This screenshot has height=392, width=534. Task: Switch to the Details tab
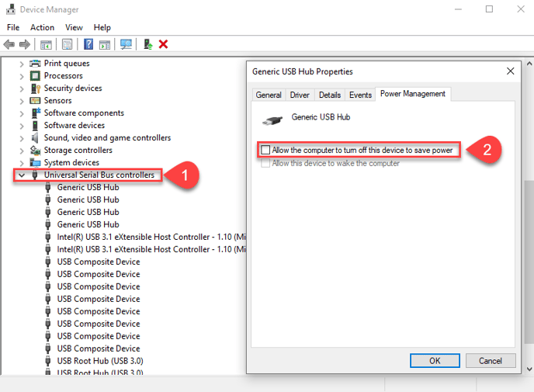pos(330,95)
